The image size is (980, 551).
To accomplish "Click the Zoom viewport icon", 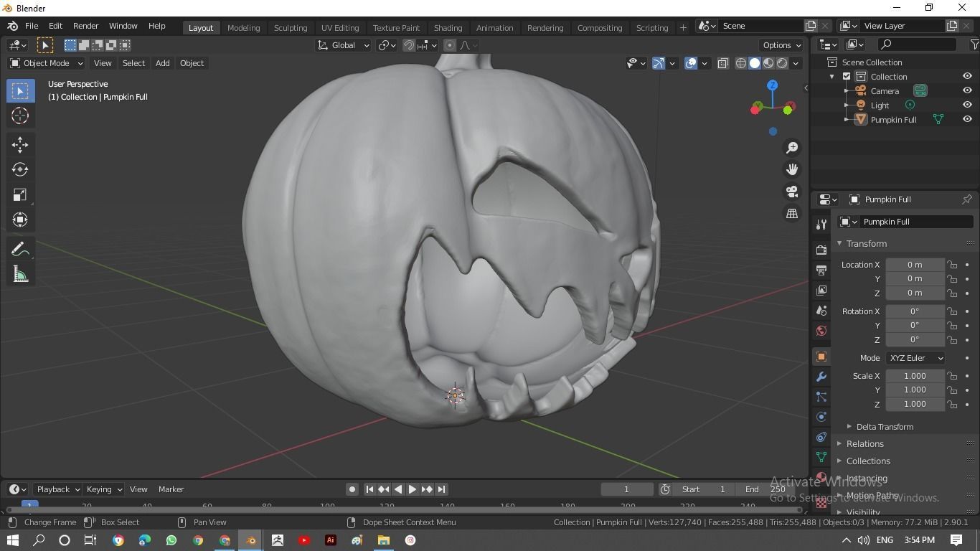I will [792, 147].
